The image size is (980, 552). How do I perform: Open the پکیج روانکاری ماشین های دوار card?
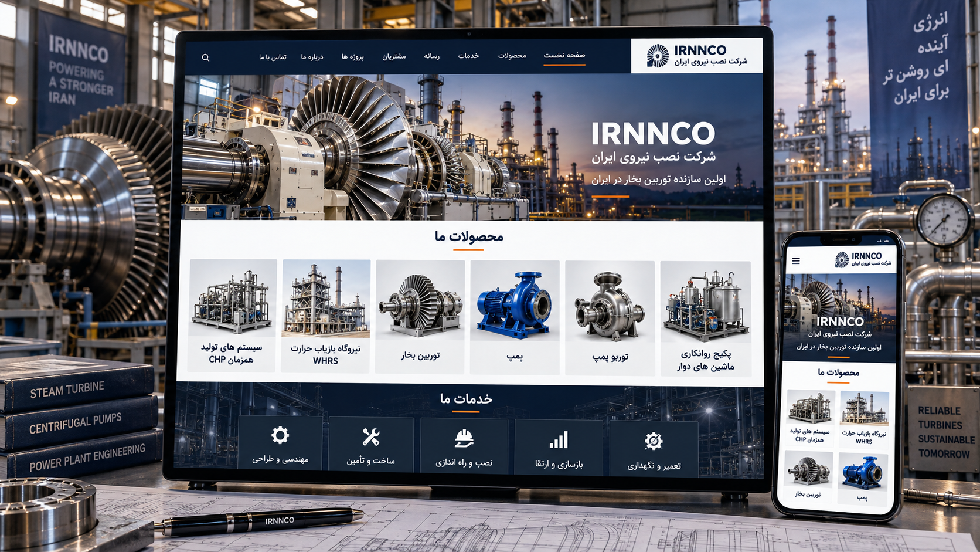tap(706, 319)
